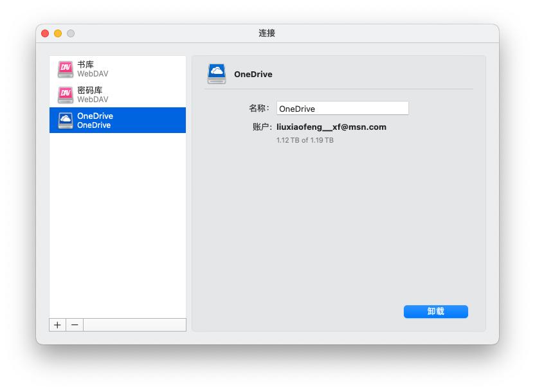Click the 连接 window title
This screenshot has height=392, width=535.
pyautogui.click(x=267, y=33)
